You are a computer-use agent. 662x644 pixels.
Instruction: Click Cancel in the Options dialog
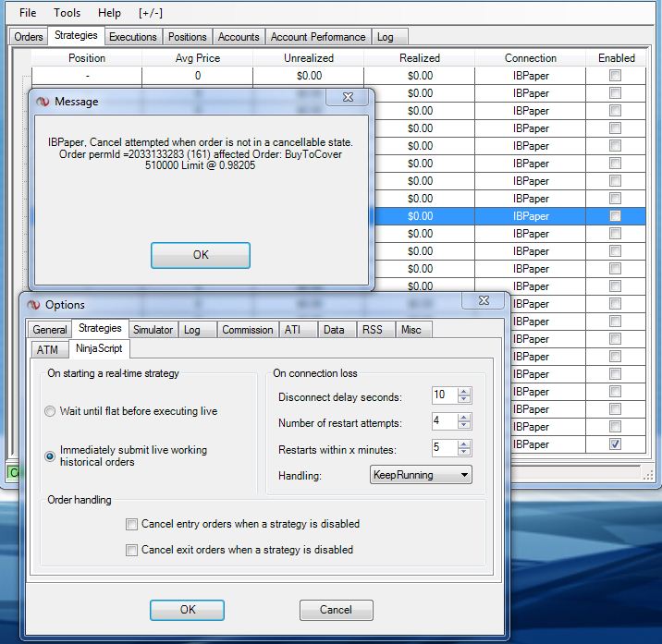tap(336, 610)
